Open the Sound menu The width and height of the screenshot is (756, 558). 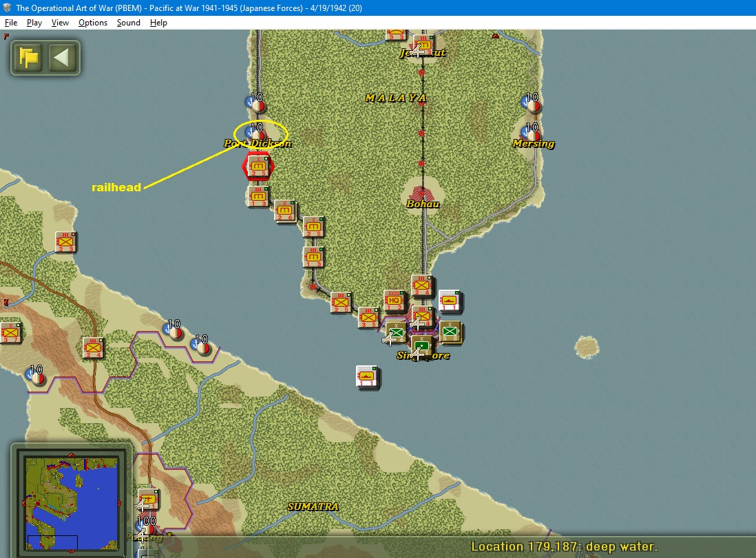tap(128, 23)
